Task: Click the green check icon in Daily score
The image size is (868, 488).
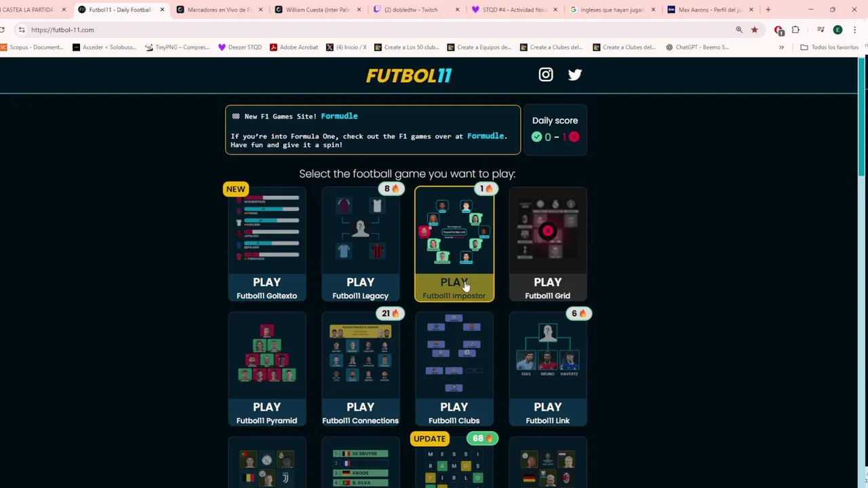Action: 536,137
